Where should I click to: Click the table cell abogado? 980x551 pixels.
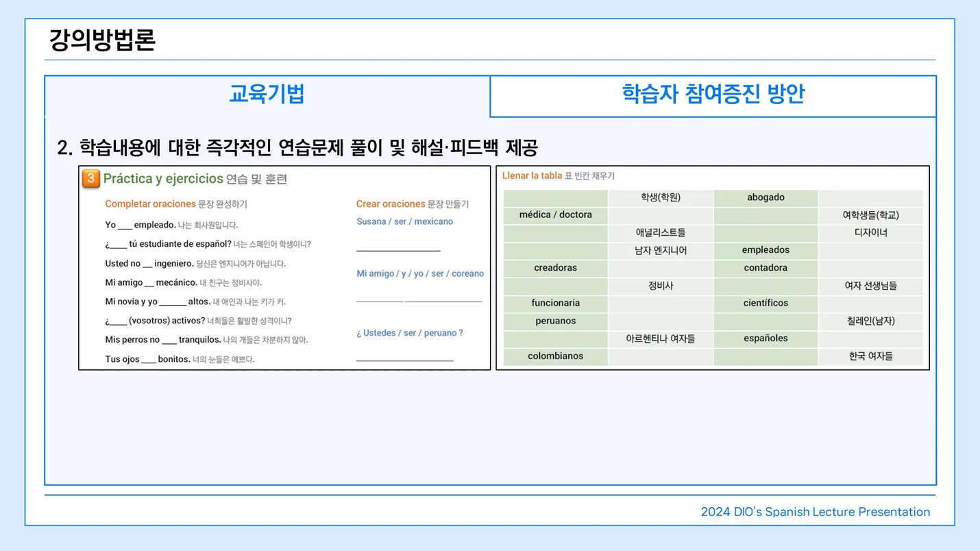pyautogui.click(x=765, y=197)
